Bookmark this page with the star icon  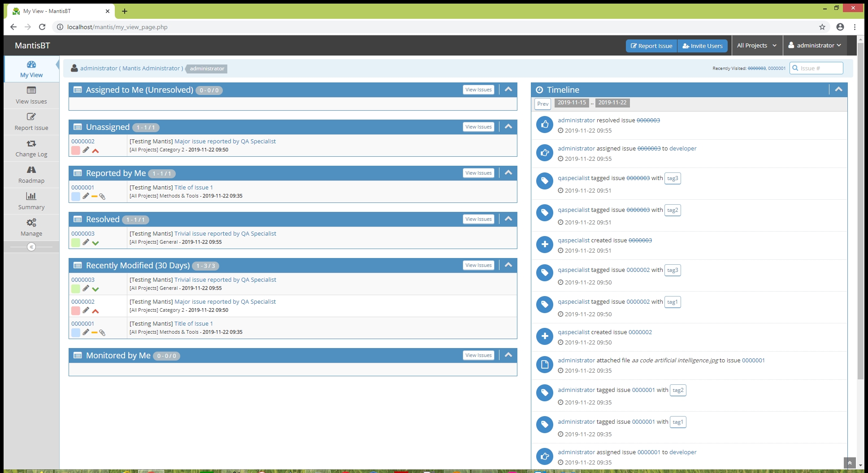tap(822, 27)
